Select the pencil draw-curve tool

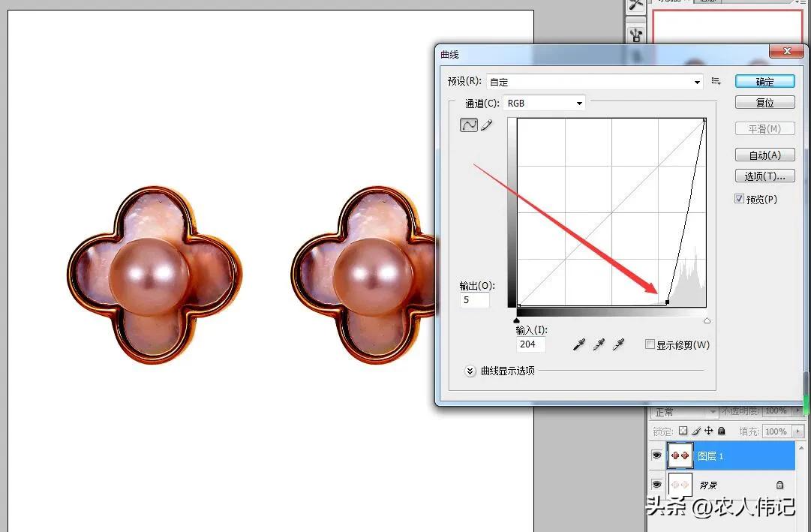coord(487,125)
